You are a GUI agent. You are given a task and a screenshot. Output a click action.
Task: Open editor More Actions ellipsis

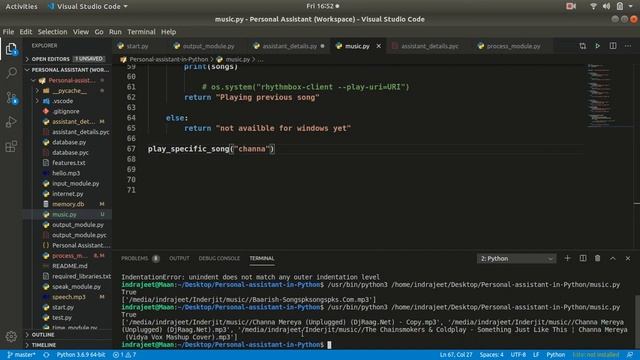tap(628, 46)
